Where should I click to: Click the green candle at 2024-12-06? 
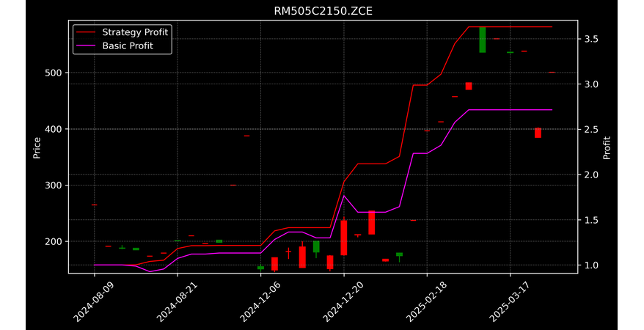click(x=261, y=268)
